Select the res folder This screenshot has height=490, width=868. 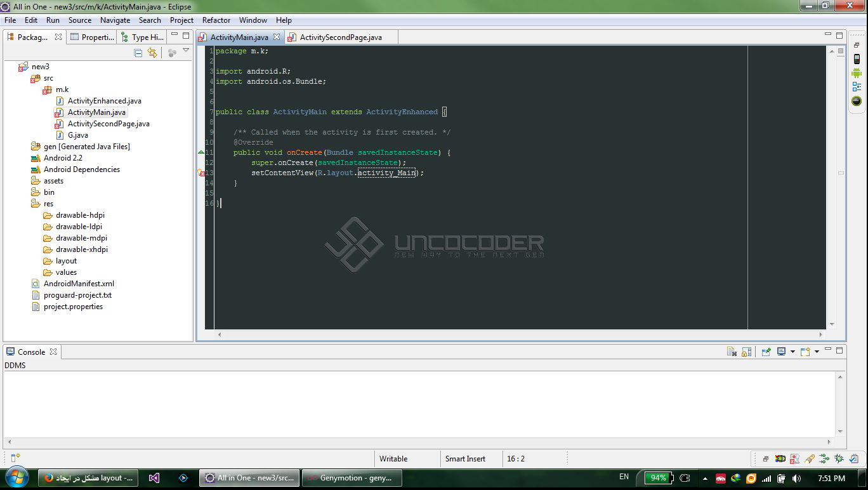[43, 204]
